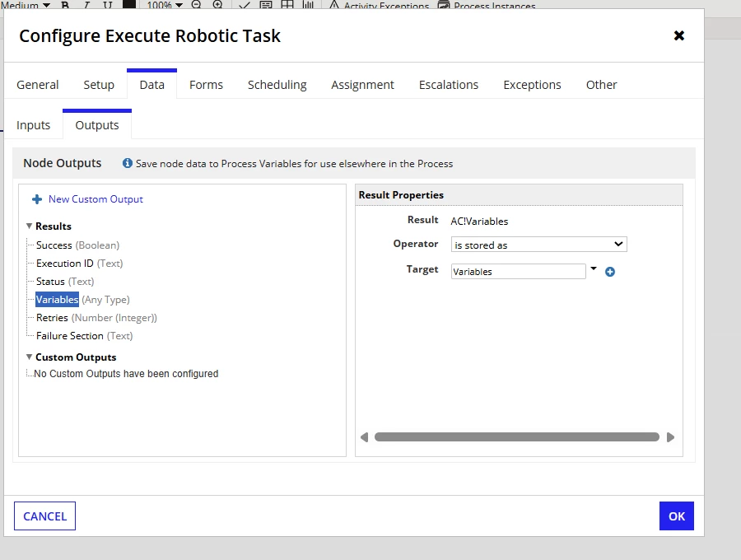Switch to the Setup tab
Screen dimensions: 741x560
click(99, 85)
